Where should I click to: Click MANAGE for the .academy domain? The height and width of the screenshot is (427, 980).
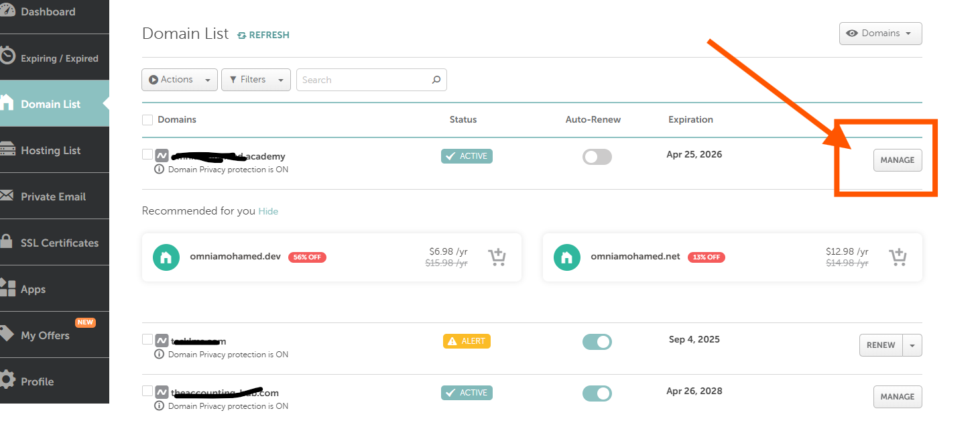(898, 160)
